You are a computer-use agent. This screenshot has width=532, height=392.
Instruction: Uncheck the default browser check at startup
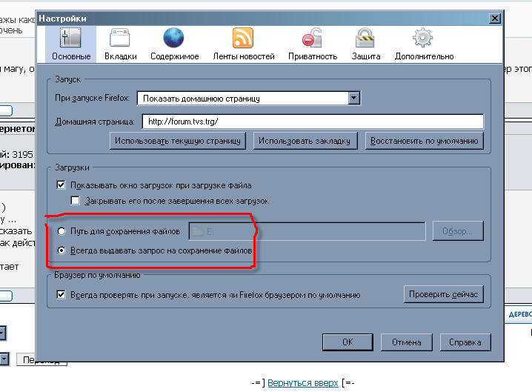[x=61, y=295]
